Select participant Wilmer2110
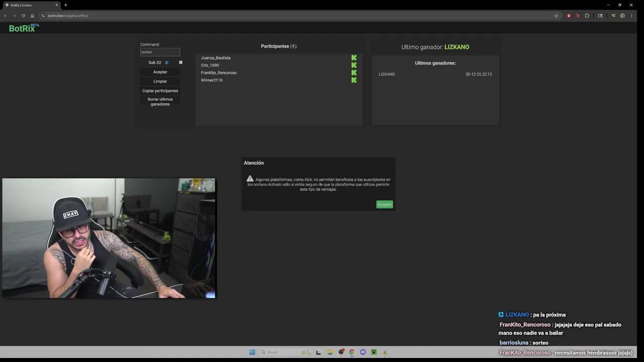644x362 pixels. [x=212, y=80]
